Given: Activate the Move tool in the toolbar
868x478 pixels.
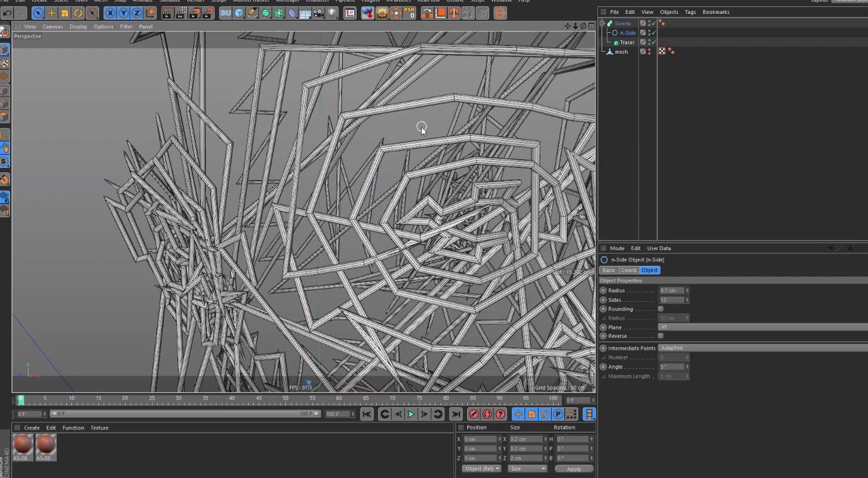Looking at the screenshot, I should click(x=52, y=13).
